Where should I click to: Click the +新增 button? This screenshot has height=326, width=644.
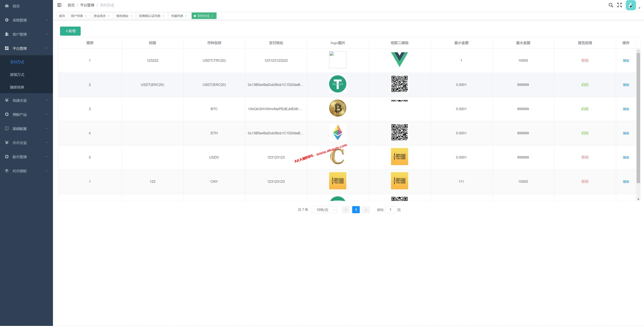click(70, 31)
